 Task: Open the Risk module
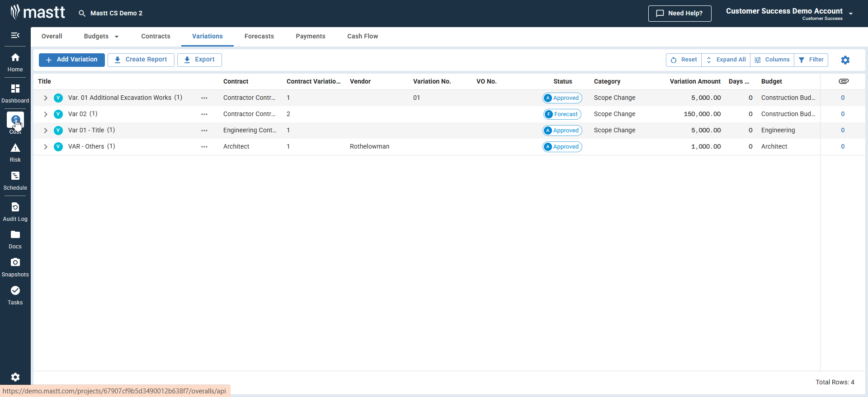[x=15, y=153]
